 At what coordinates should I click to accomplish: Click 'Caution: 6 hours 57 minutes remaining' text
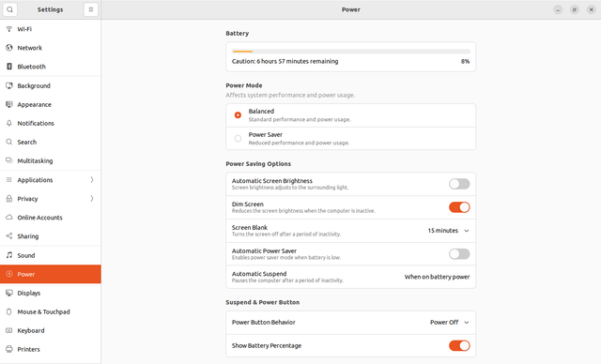point(285,61)
